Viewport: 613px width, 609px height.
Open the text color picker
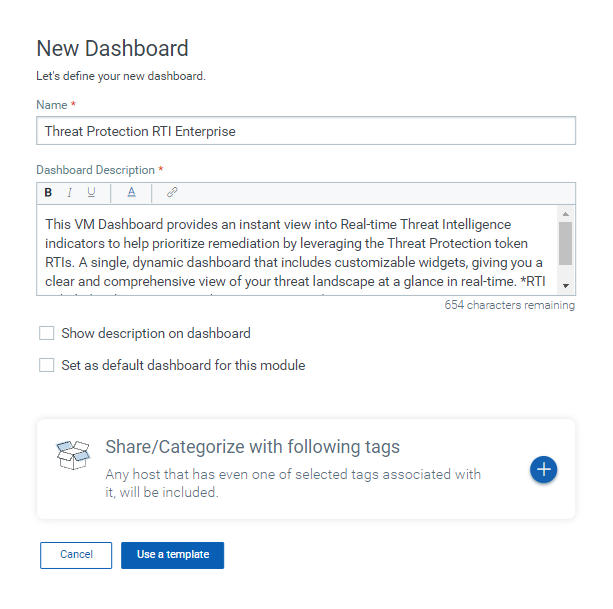131,193
